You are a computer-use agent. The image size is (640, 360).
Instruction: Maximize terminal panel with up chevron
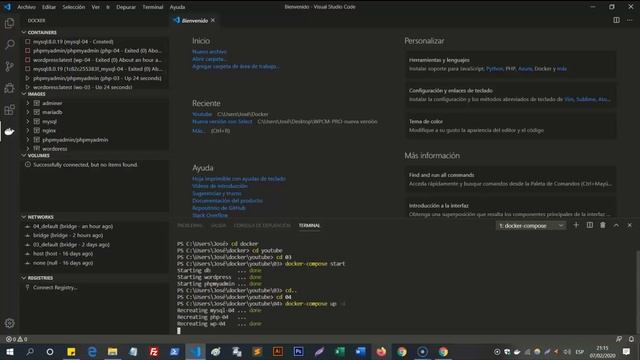616,225
